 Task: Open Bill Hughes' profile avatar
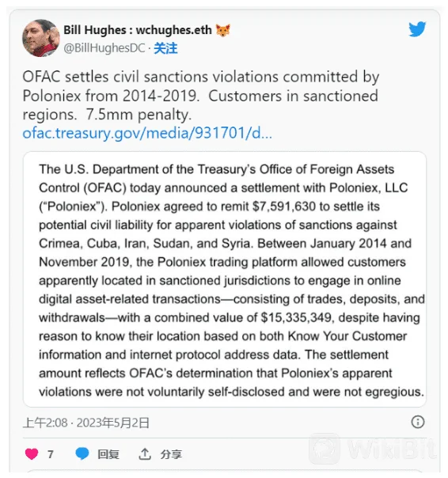(41, 39)
